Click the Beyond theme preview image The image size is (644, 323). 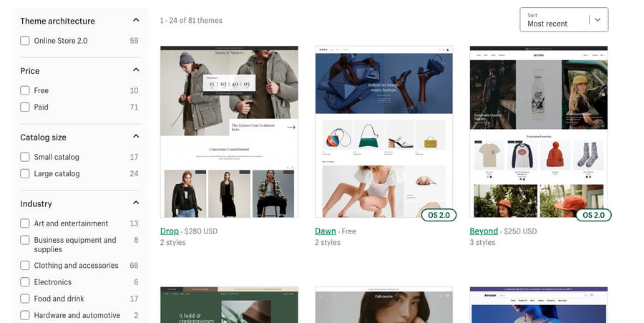coord(538,132)
